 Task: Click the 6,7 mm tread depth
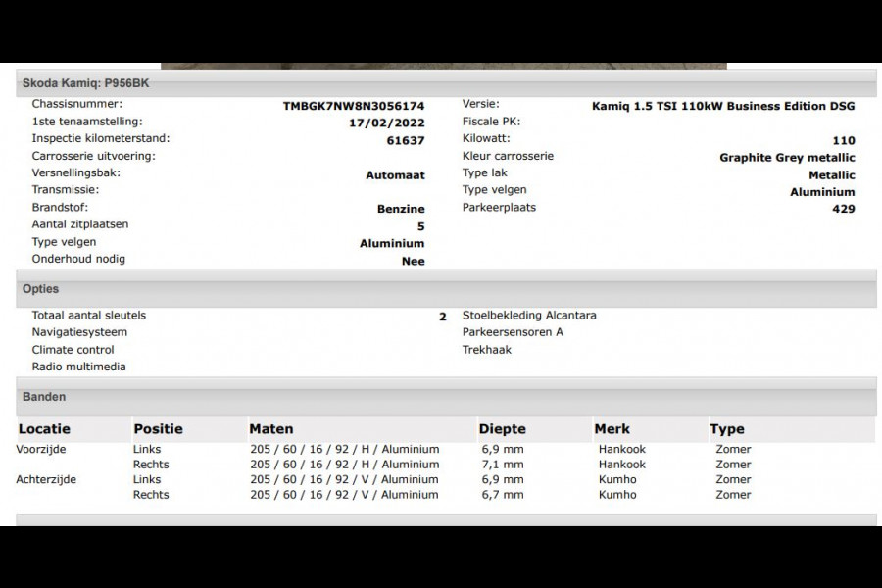[503, 495]
